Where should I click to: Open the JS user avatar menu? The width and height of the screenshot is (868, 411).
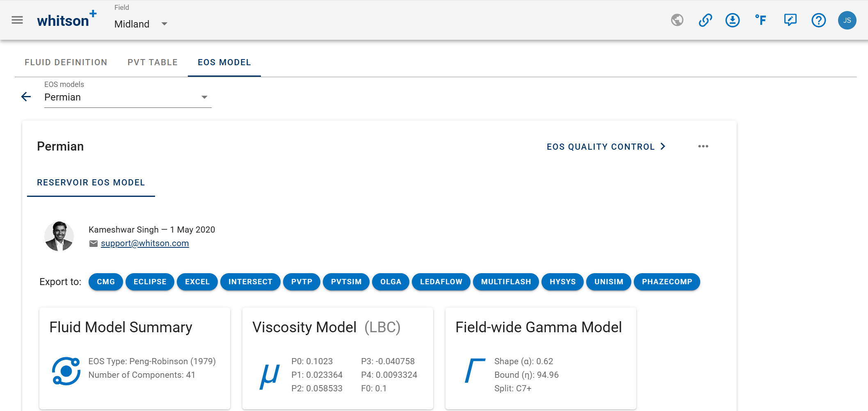pos(847,20)
